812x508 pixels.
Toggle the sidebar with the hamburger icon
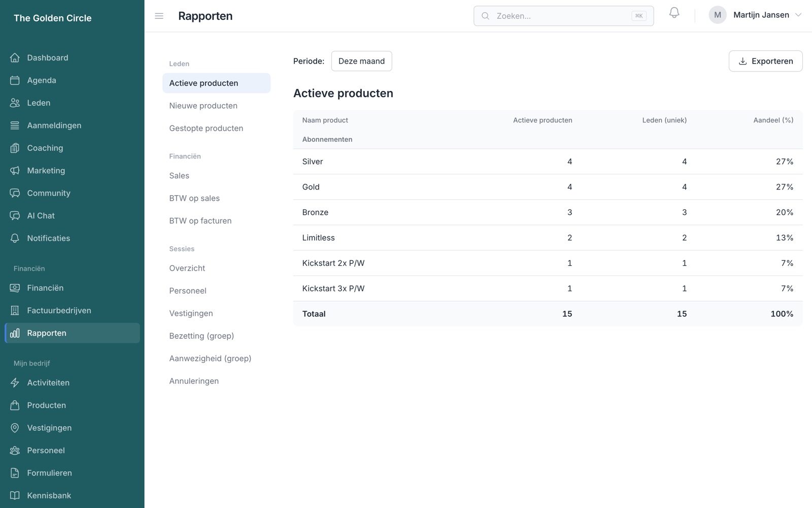point(159,16)
